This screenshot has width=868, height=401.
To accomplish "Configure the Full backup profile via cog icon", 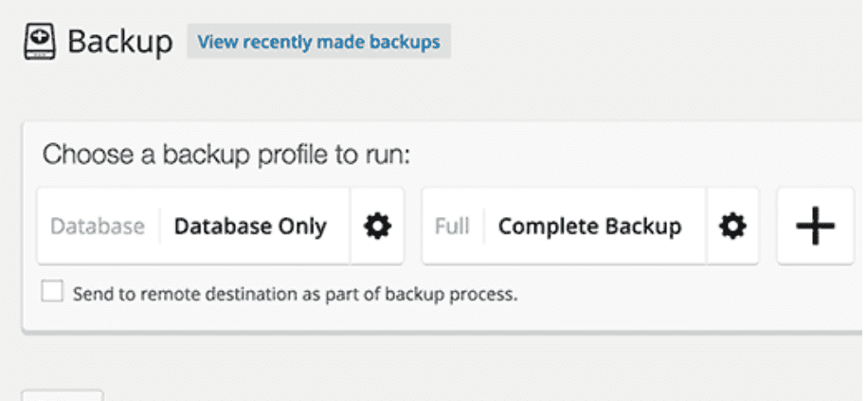I will [x=732, y=226].
